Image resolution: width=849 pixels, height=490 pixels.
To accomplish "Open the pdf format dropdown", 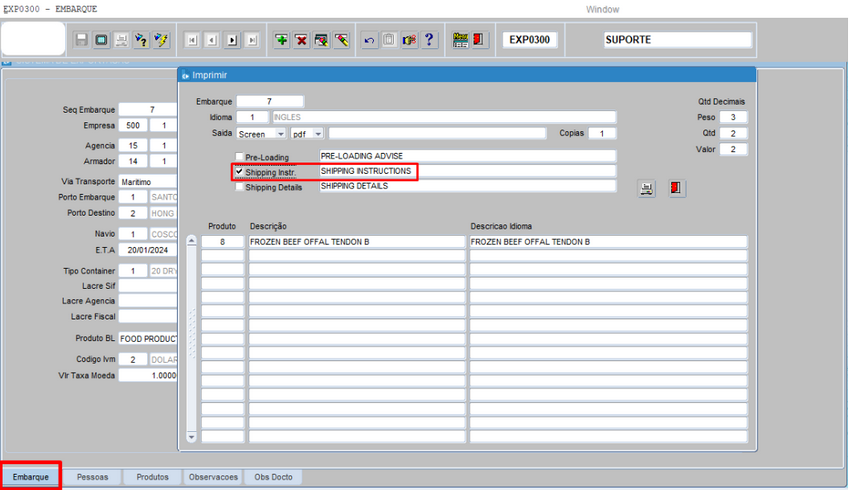I will (318, 134).
